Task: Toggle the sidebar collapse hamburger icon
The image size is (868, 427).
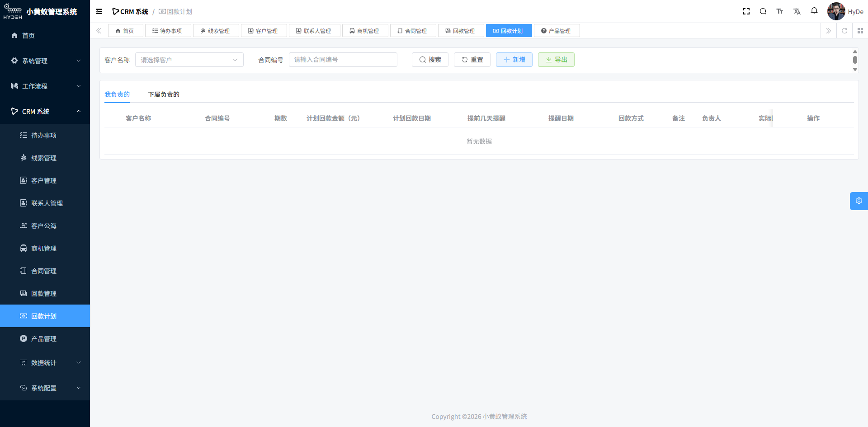Action: (x=99, y=11)
